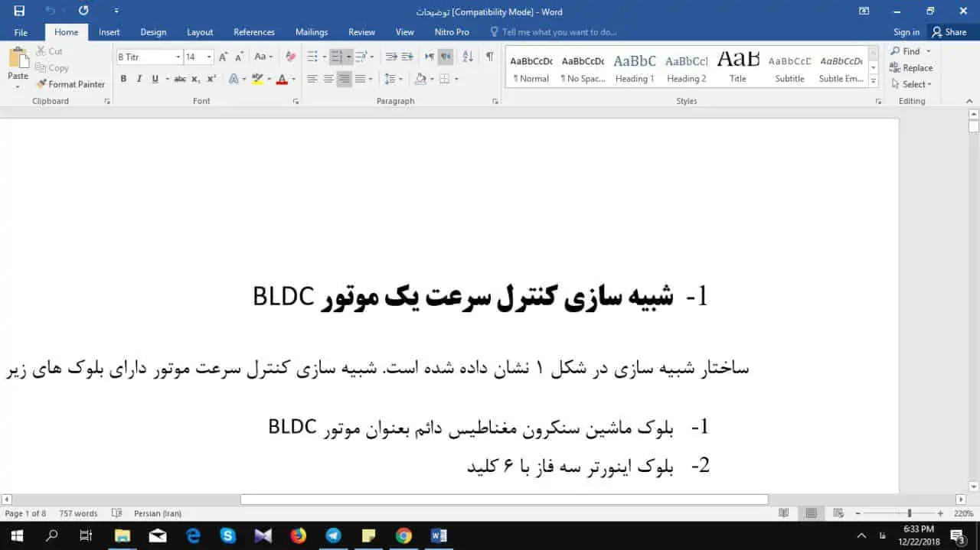Apply the Heading 1 style

[635, 67]
